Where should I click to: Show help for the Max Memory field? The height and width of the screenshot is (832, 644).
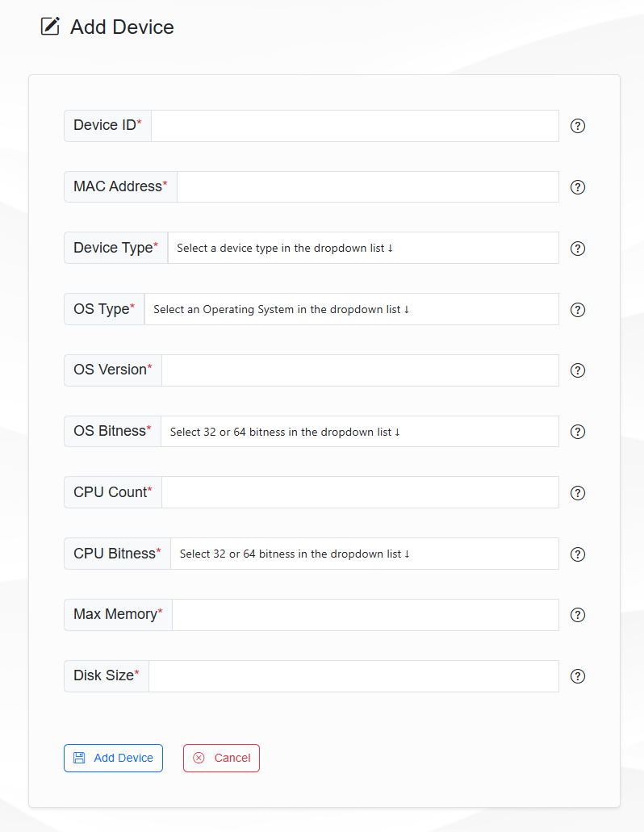pyautogui.click(x=578, y=615)
